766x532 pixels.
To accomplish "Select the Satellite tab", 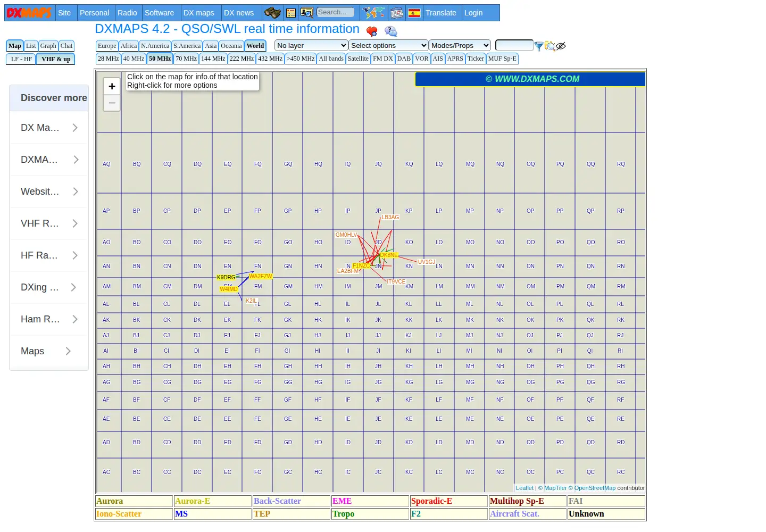I will click(358, 59).
